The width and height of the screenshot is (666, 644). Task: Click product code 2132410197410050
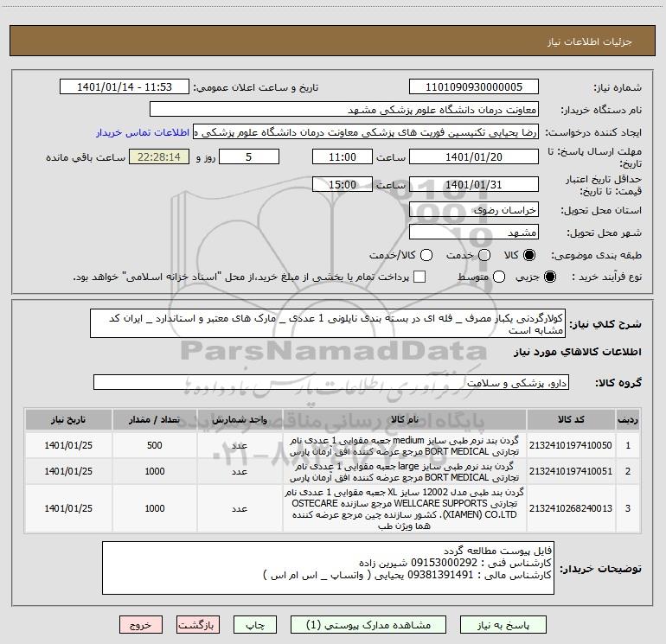pyautogui.click(x=571, y=445)
